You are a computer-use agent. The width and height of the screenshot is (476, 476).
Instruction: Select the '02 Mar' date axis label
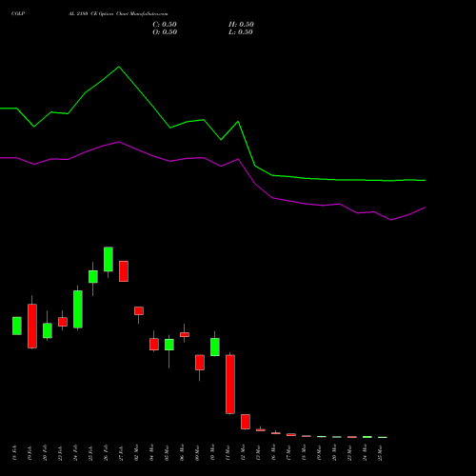[136, 453]
